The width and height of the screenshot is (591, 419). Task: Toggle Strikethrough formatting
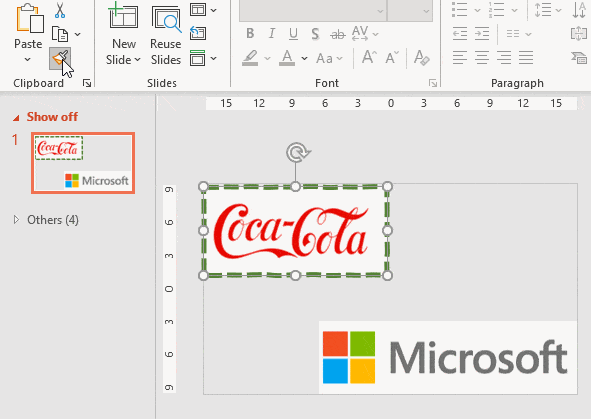[338, 34]
